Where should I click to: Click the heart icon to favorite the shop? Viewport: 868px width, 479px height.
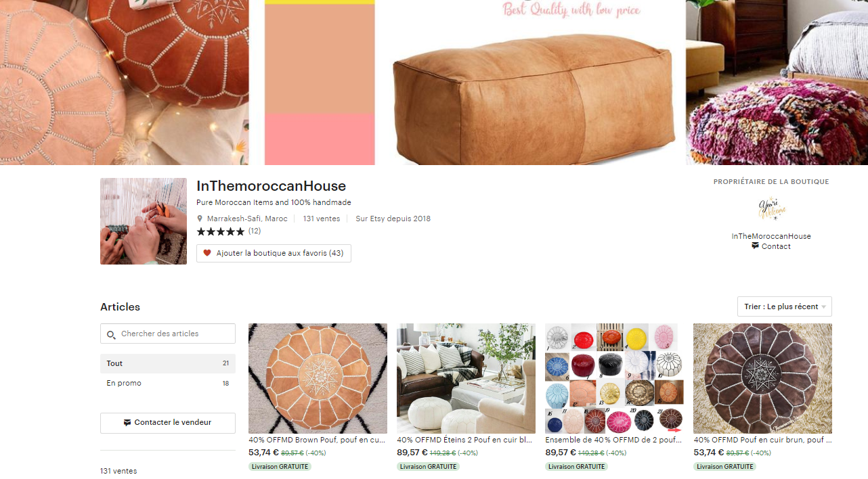(x=207, y=253)
